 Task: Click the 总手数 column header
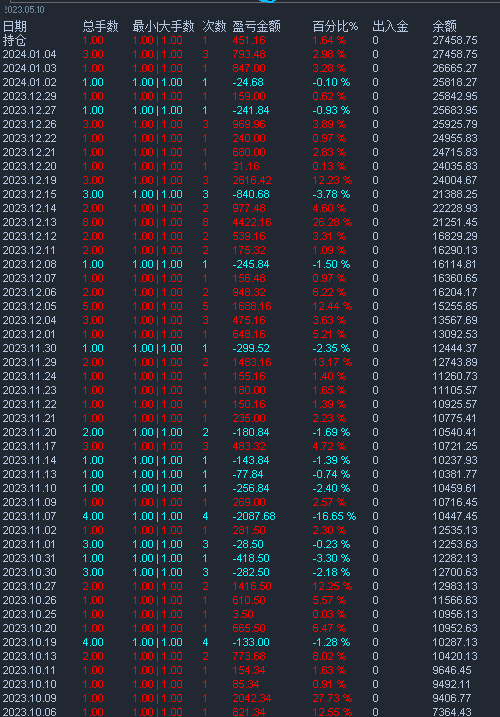pos(100,27)
